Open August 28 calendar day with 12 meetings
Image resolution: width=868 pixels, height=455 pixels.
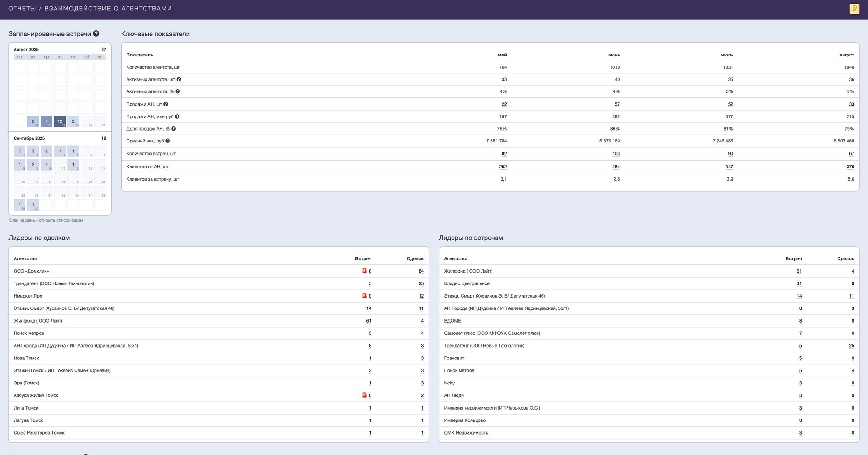click(x=60, y=121)
